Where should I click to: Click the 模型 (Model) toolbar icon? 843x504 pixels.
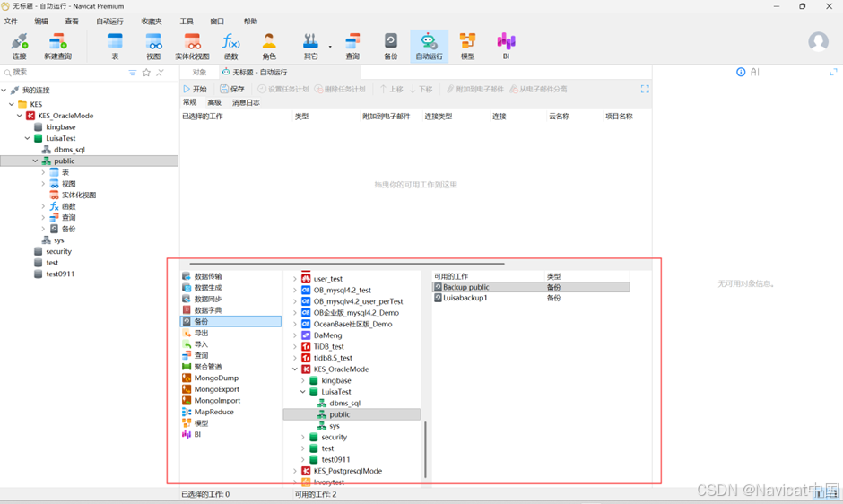468,47
